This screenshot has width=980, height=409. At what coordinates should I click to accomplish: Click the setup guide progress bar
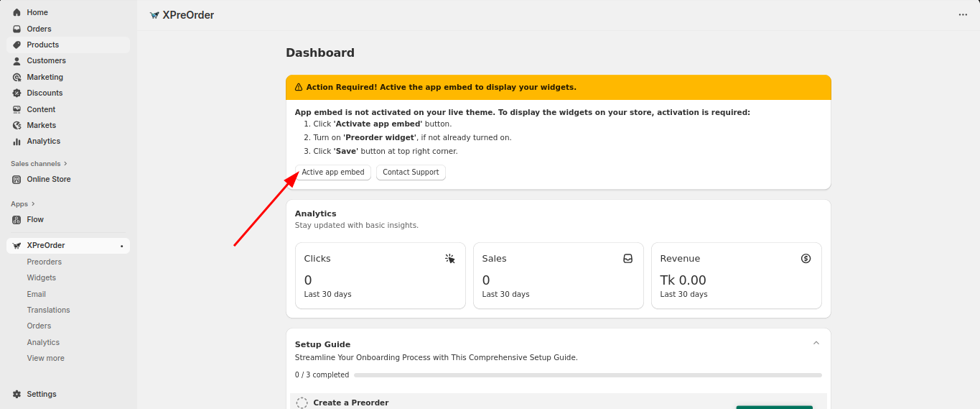(x=587, y=375)
